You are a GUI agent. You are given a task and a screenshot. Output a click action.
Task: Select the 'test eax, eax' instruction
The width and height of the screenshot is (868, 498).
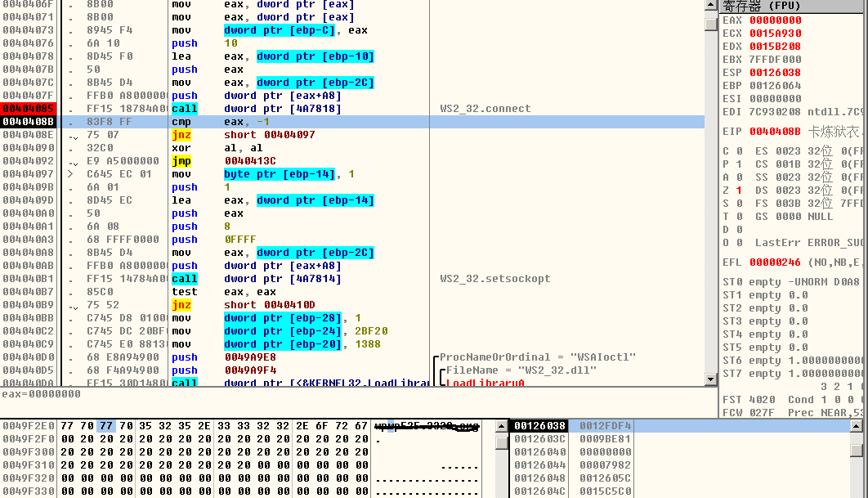[x=224, y=292]
